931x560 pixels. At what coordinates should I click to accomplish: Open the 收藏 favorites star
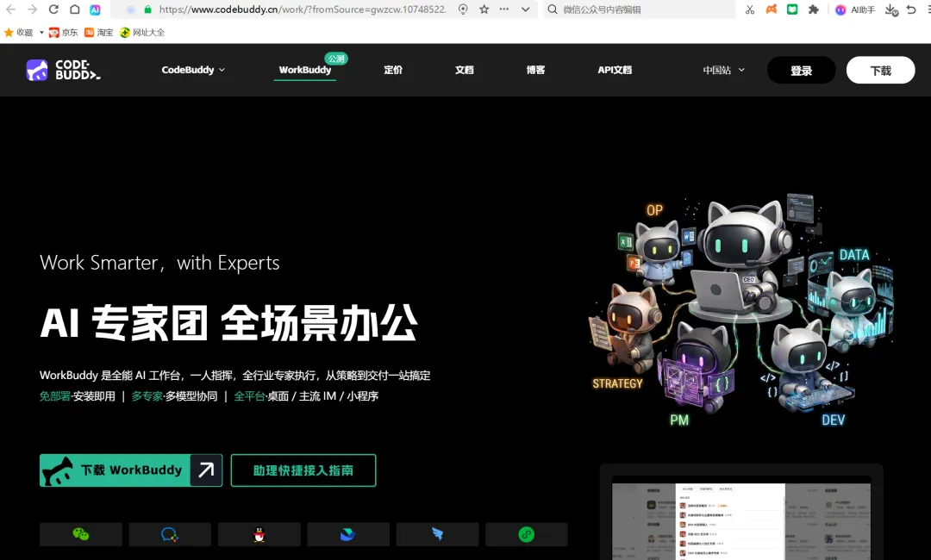click(x=9, y=33)
